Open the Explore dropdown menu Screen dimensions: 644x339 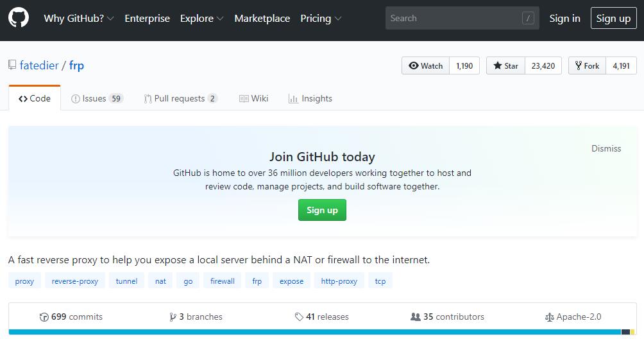click(x=201, y=18)
